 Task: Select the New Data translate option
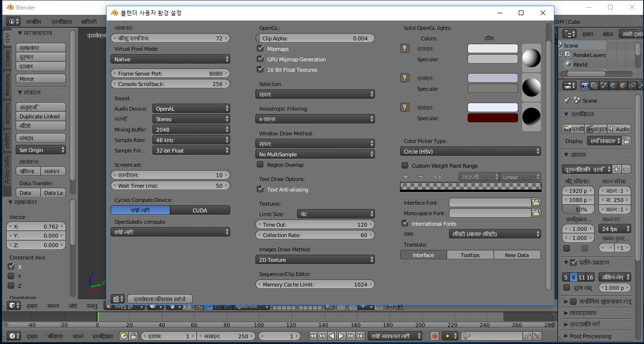[517, 255]
